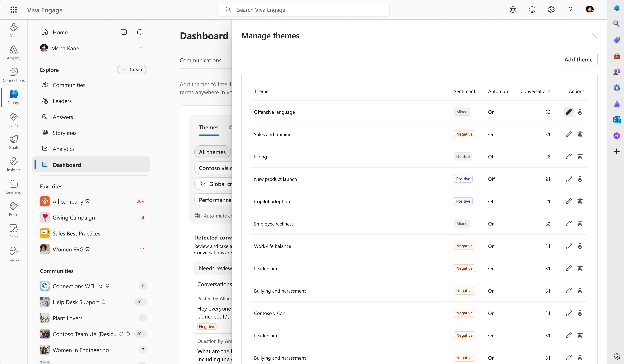
Task: Edit the Offensive language theme
Action: pyautogui.click(x=568, y=112)
